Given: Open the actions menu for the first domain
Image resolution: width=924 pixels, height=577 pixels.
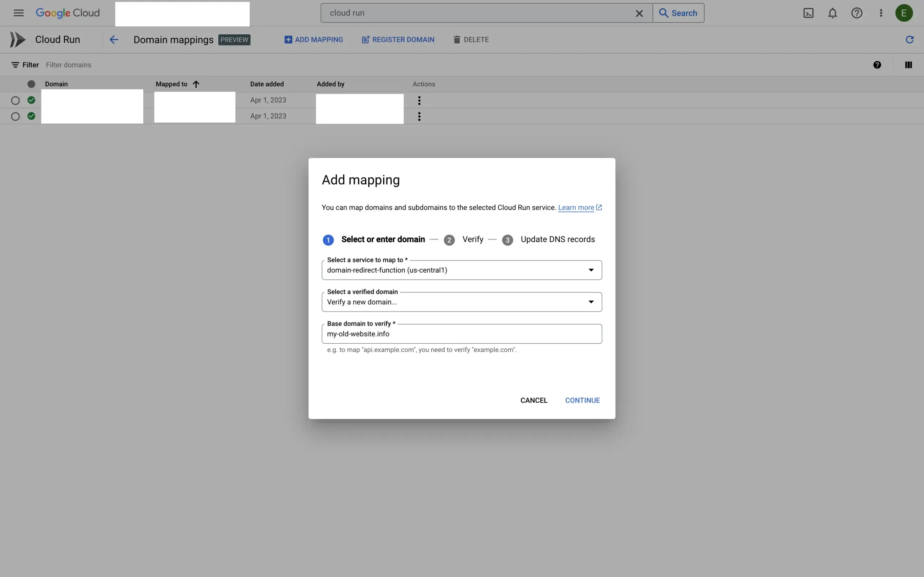Looking at the screenshot, I should point(419,100).
